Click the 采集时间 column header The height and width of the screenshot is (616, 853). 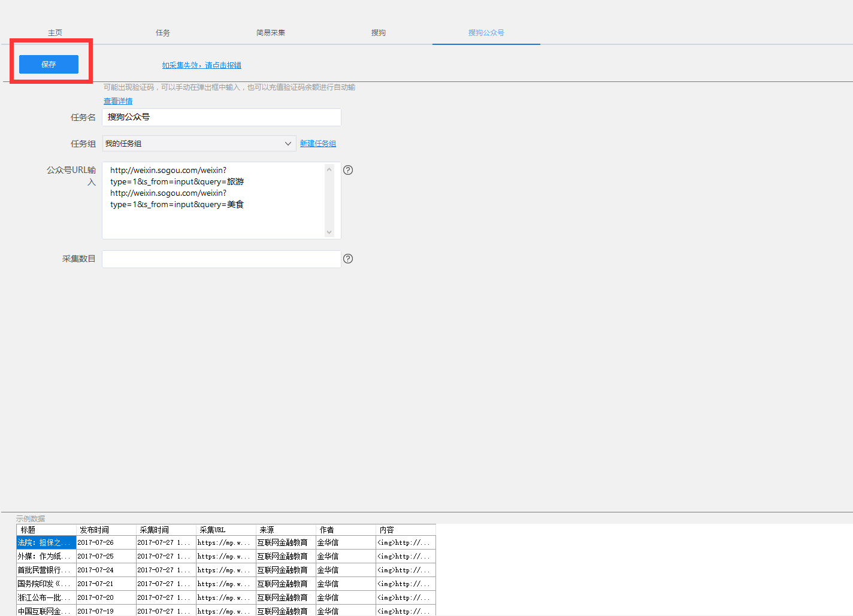tap(167, 530)
